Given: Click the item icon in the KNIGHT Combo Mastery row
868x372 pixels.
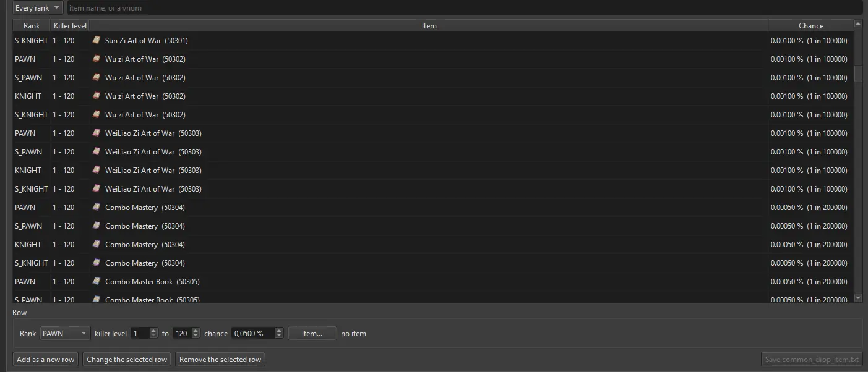Looking at the screenshot, I should point(96,244).
